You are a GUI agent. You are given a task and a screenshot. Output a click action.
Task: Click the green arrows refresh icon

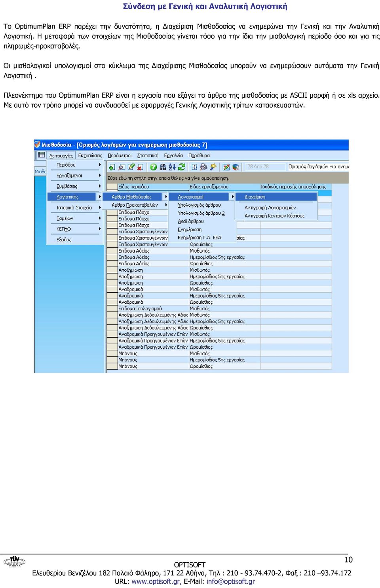182,167
